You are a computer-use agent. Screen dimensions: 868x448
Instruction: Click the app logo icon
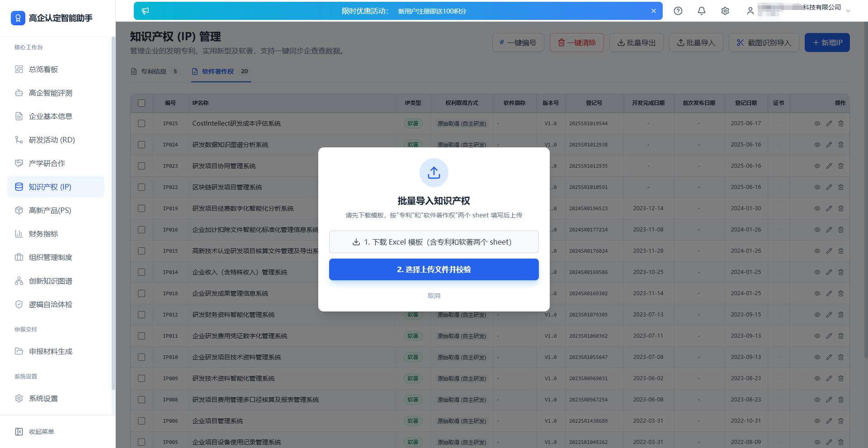click(18, 18)
